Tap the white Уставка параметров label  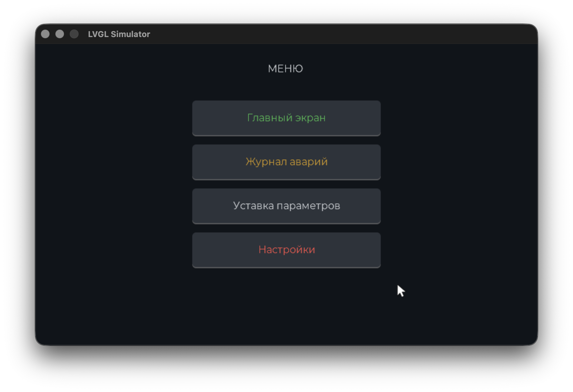click(286, 206)
